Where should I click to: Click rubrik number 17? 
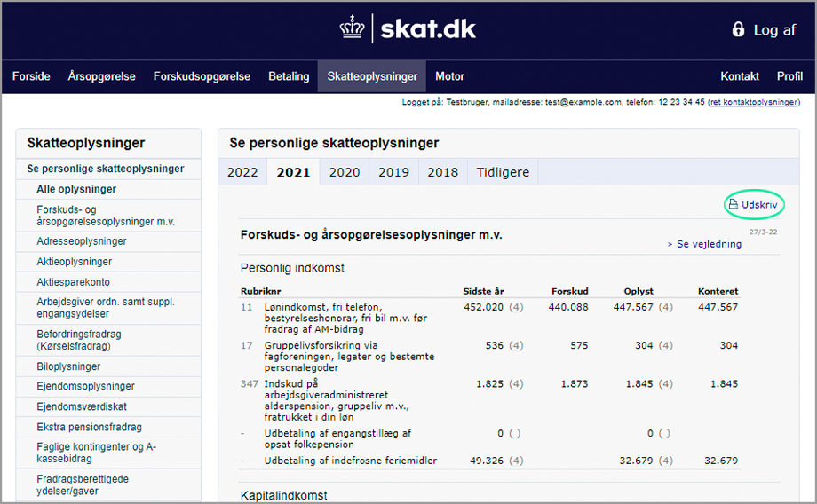(247, 345)
